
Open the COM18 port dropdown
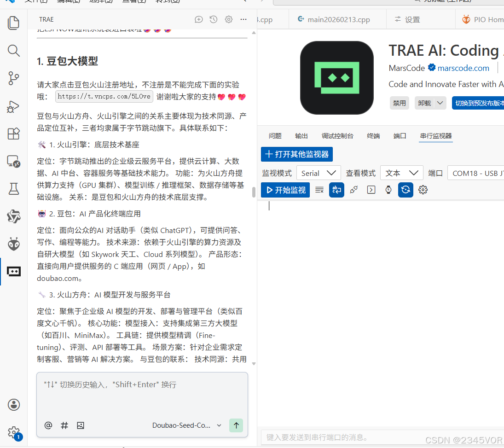(x=476, y=173)
